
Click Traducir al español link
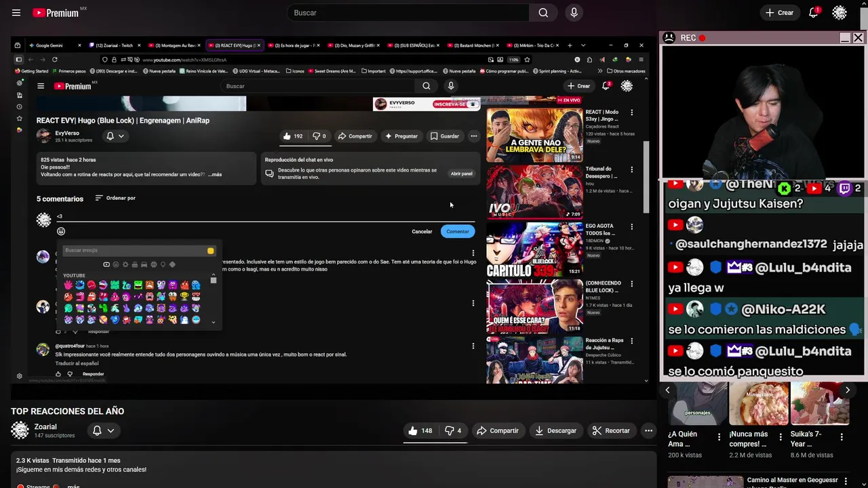tap(77, 364)
